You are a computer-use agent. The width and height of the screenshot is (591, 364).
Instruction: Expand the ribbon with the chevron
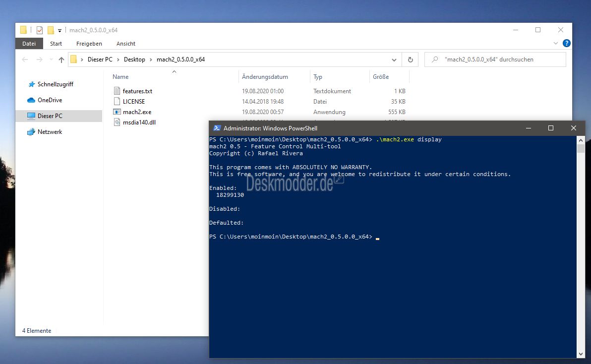click(556, 43)
